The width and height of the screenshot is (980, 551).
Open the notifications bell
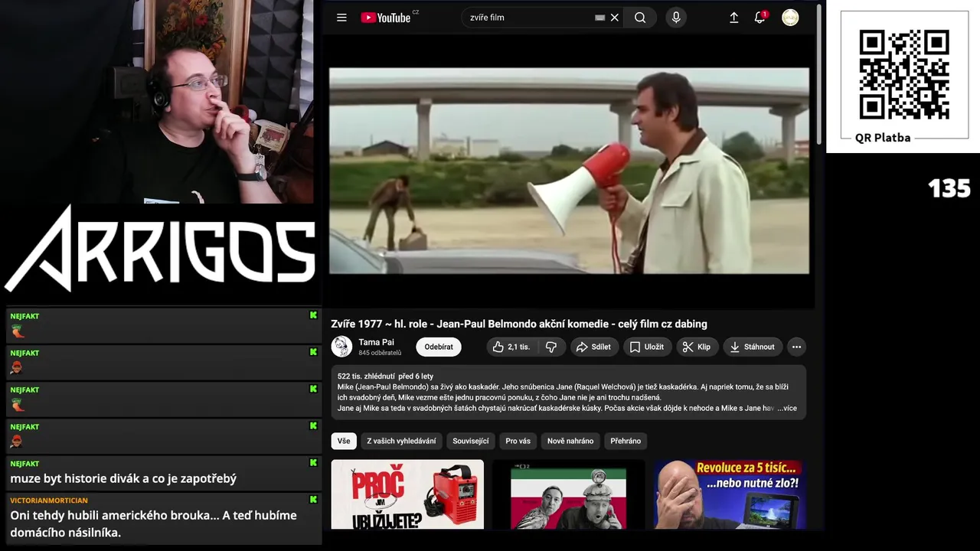tap(760, 18)
